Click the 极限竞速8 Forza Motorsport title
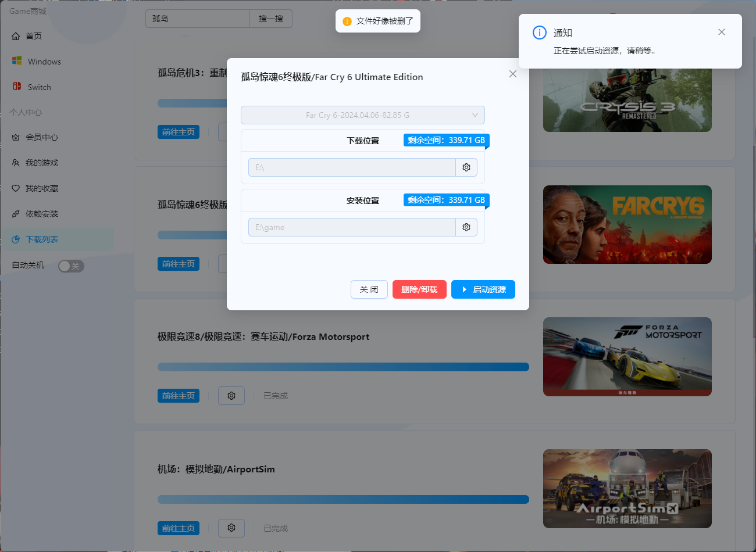 click(x=263, y=336)
